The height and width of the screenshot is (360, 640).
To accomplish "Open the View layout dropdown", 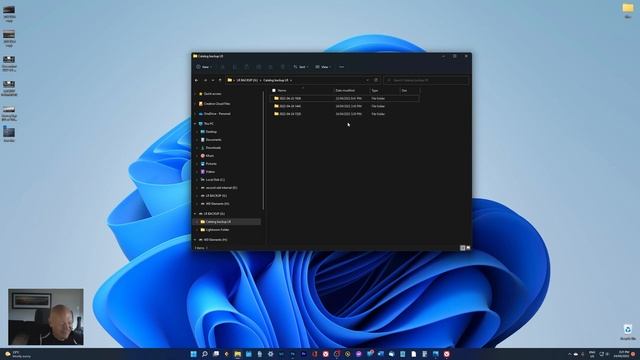I will pyautogui.click(x=323, y=67).
